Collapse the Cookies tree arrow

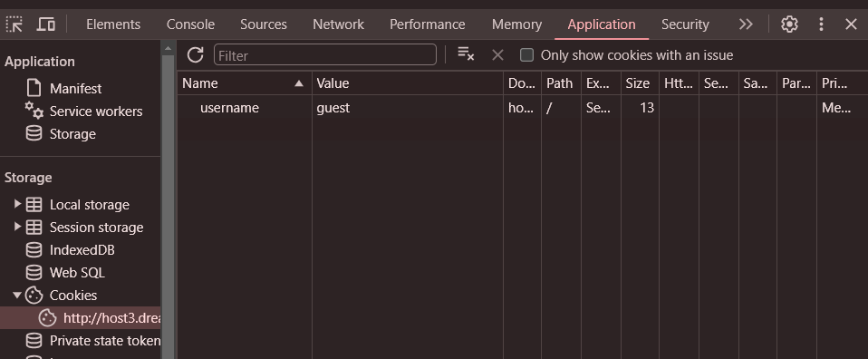(17, 296)
